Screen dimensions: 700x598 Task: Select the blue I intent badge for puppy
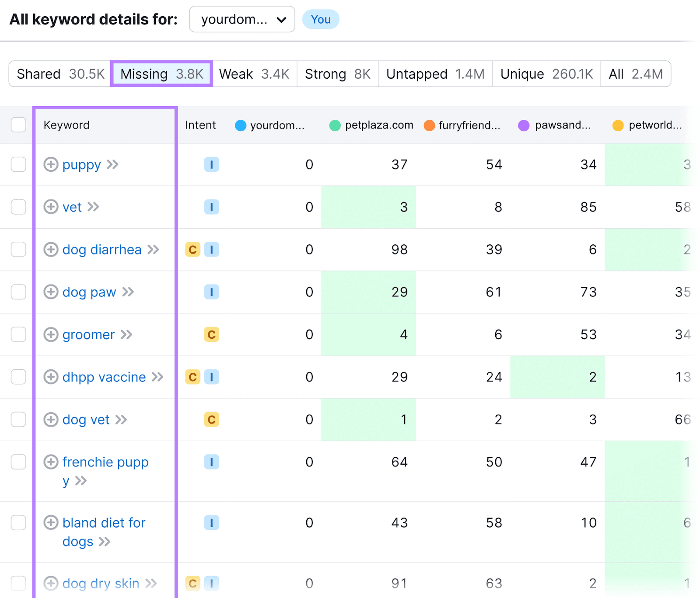click(212, 165)
